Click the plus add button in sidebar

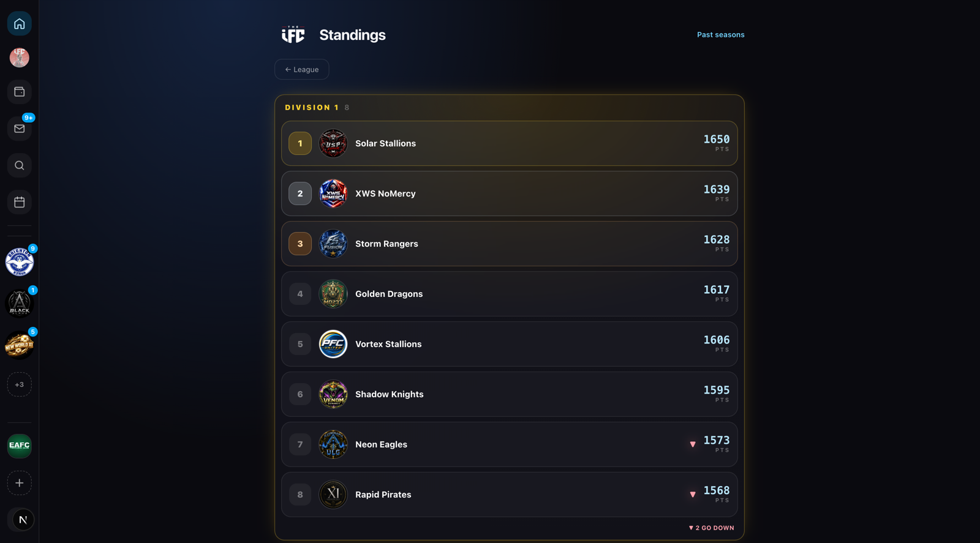coord(20,483)
